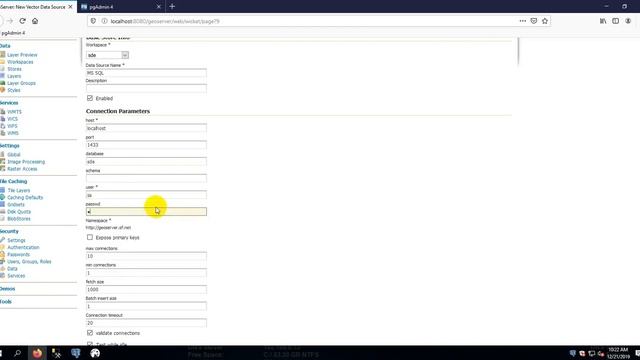The image size is (640, 360).
Task: Open the taskbar clock and date
Action: [618, 353]
